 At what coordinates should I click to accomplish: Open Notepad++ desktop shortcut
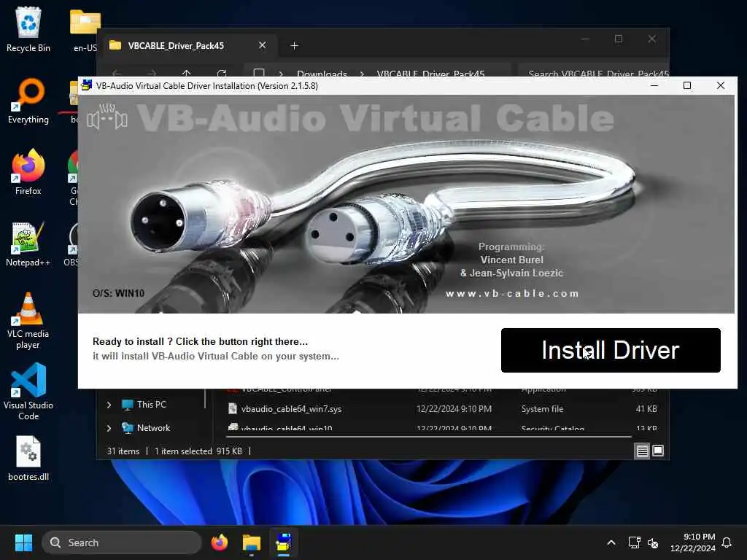pyautogui.click(x=28, y=244)
